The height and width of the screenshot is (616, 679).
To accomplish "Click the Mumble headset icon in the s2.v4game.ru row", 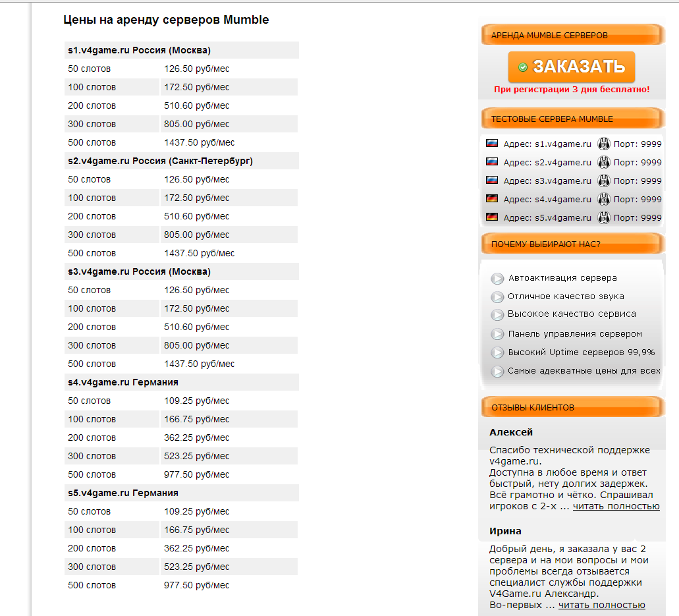I will (604, 162).
